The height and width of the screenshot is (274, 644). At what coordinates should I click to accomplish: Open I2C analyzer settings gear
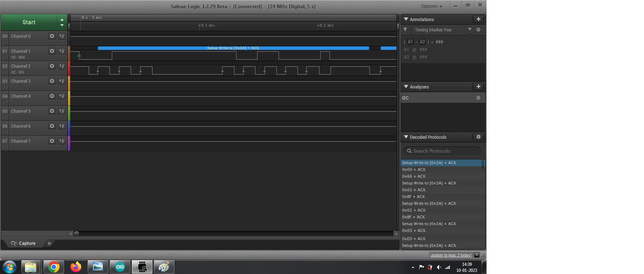click(x=478, y=98)
